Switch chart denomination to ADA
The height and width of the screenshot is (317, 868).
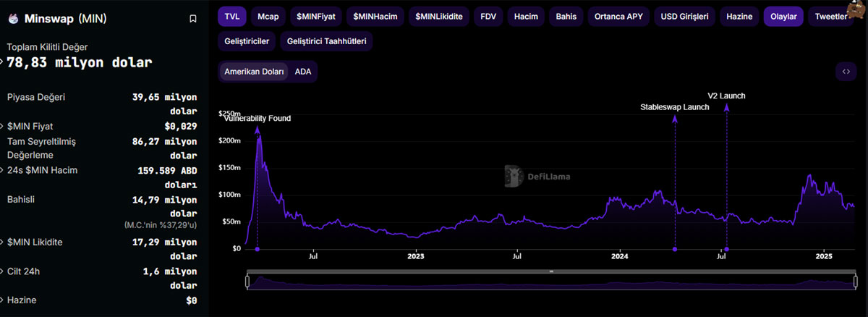pos(302,72)
